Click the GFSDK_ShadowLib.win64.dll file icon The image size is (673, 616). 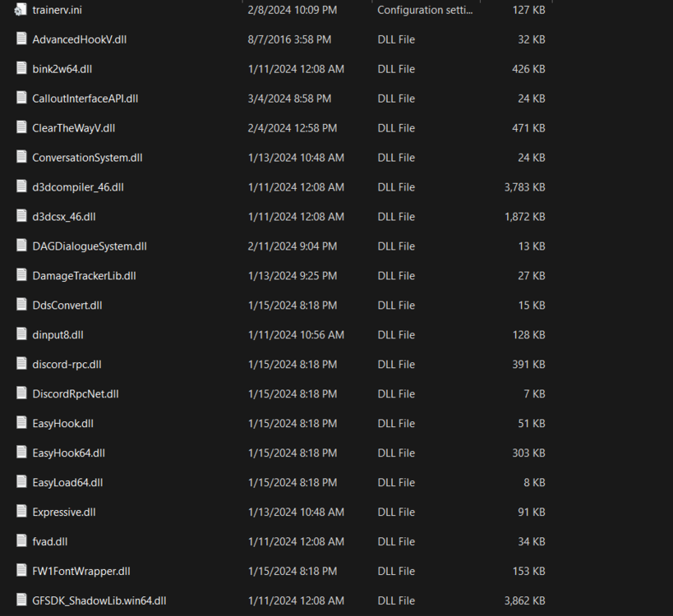[x=21, y=600]
